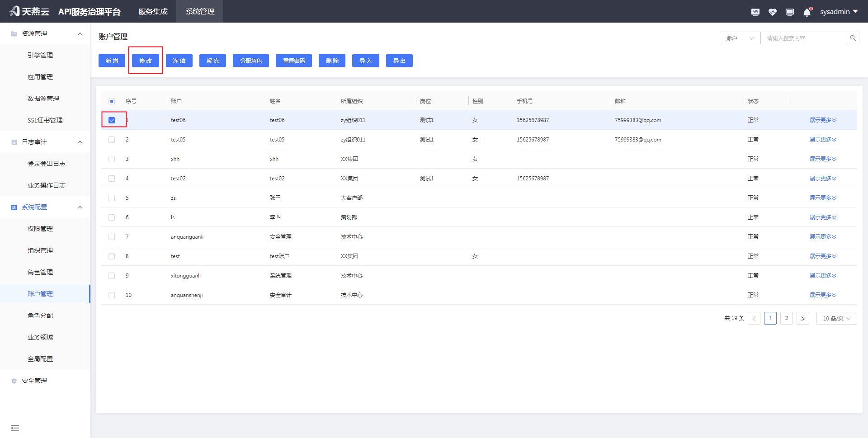
Task: Click the 修改 button
Action: pos(146,61)
